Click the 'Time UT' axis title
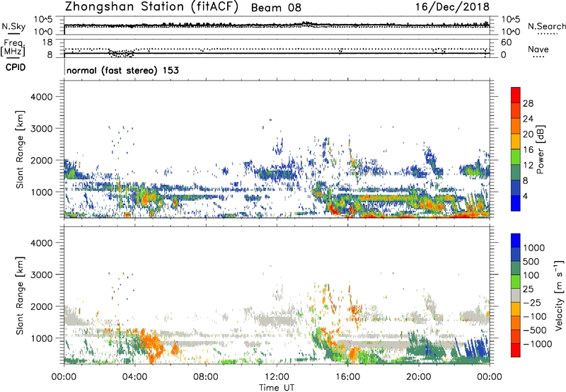 (277, 388)
